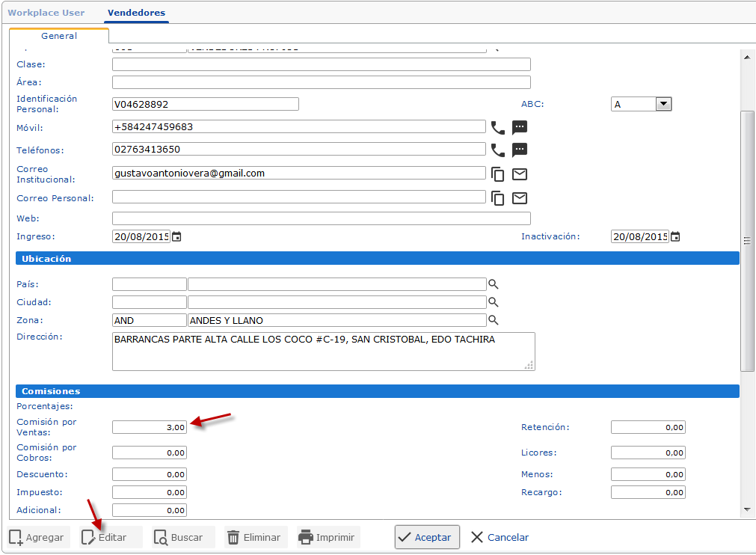
Task: Click the Cancelar button
Action: pyautogui.click(x=500, y=537)
